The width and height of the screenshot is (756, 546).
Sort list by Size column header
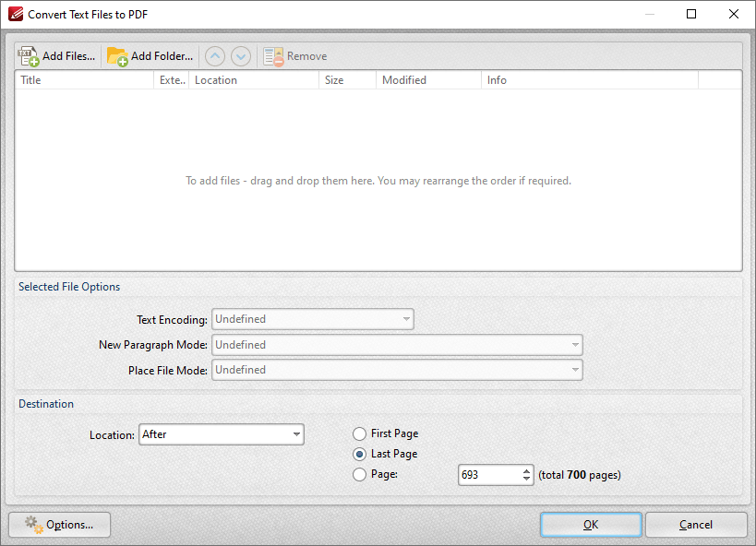pos(348,80)
